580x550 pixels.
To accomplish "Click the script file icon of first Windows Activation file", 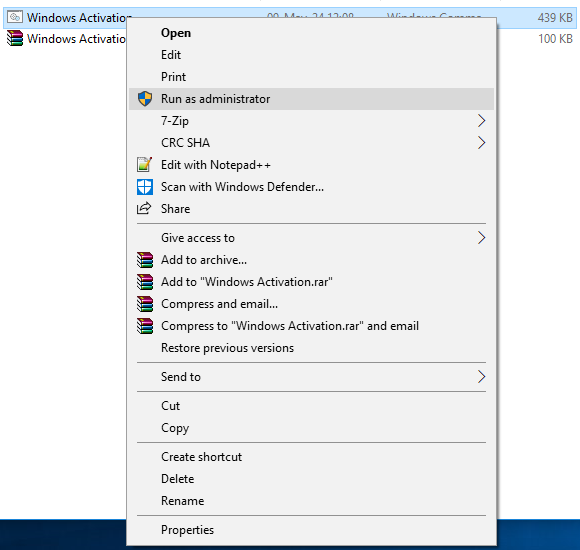I will click(x=15, y=17).
